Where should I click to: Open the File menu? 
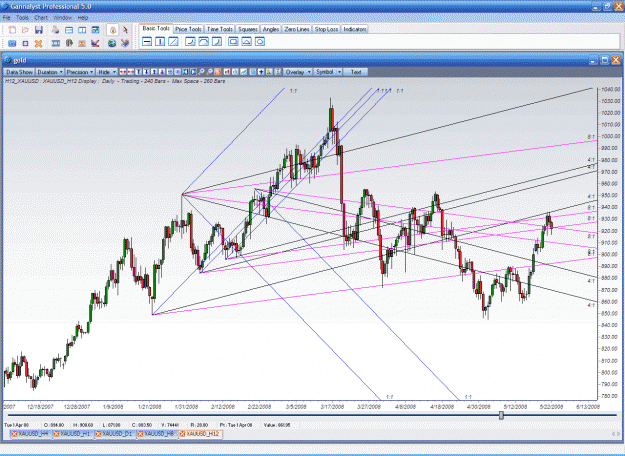point(6,18)
